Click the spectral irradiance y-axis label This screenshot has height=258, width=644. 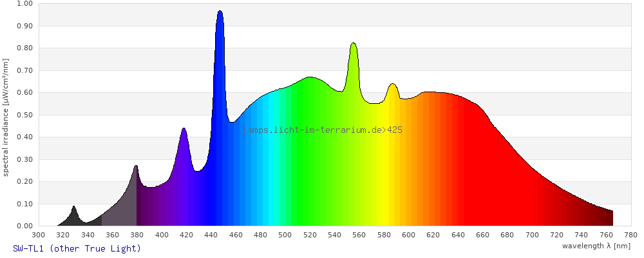pyautogui.click(x=6, y=117)
